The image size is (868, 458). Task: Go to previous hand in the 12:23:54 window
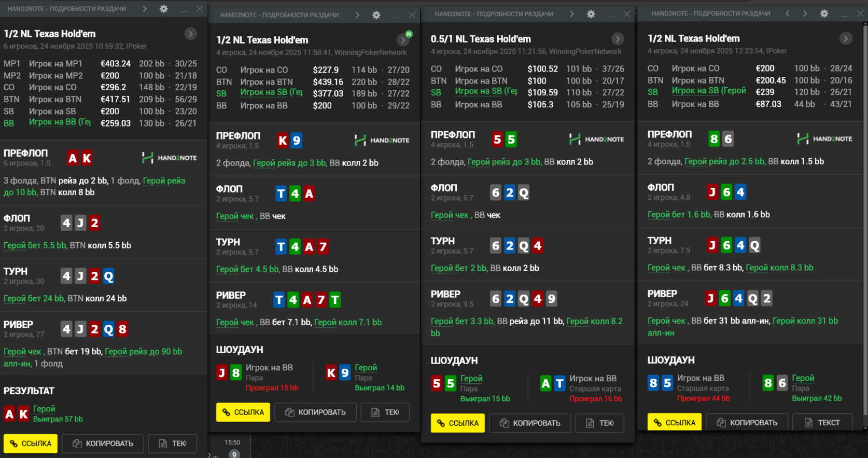click(788, 13)
